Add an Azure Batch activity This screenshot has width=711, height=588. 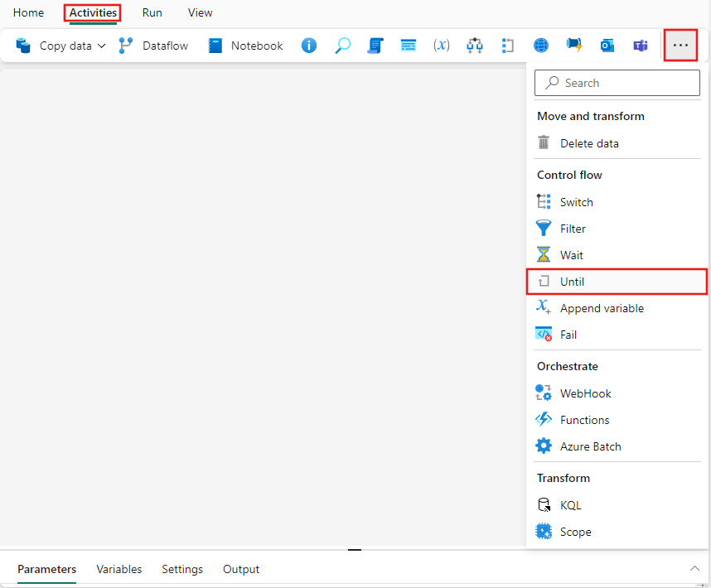(x=589, y=446)
